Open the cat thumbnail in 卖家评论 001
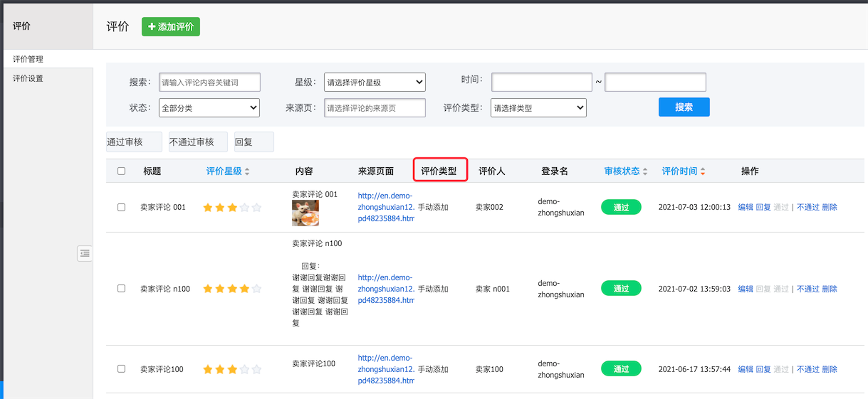 [305, 213]
